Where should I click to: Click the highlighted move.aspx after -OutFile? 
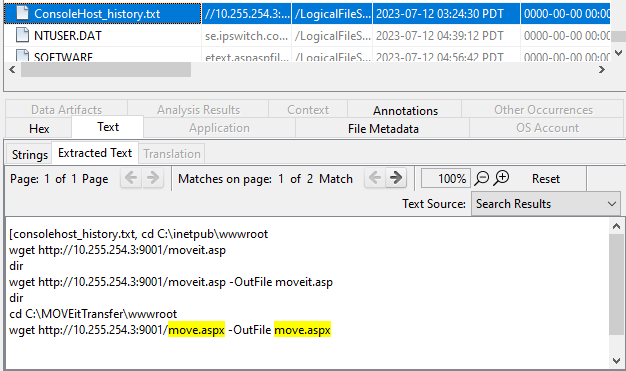(x=303, y=330)
